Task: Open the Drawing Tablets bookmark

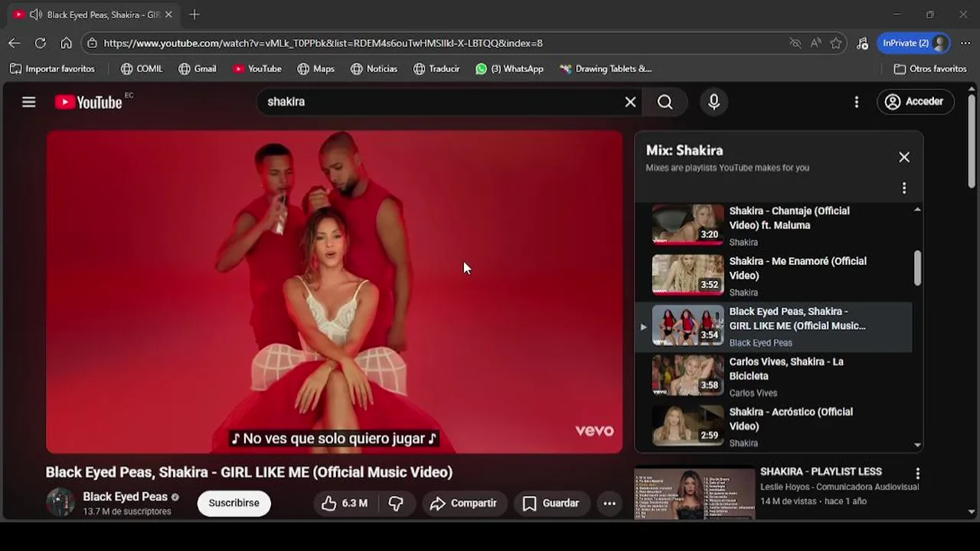Action: point(606,69)
